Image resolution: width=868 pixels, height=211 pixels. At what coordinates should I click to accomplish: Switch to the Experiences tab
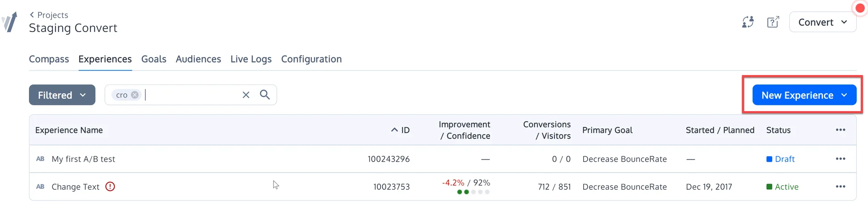(105, 59)
